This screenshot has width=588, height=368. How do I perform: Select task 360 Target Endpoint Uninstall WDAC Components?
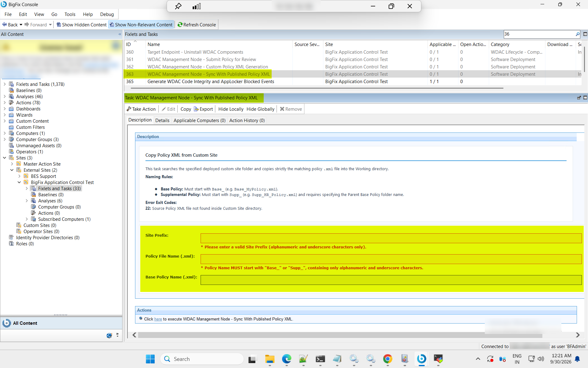click(195, 52)
